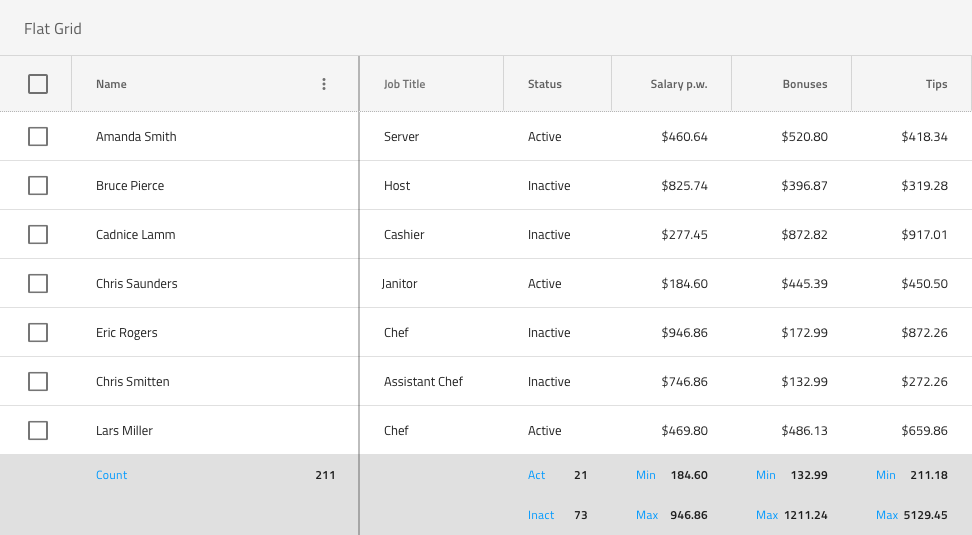Click the Job Title column header

click(405, 84)
